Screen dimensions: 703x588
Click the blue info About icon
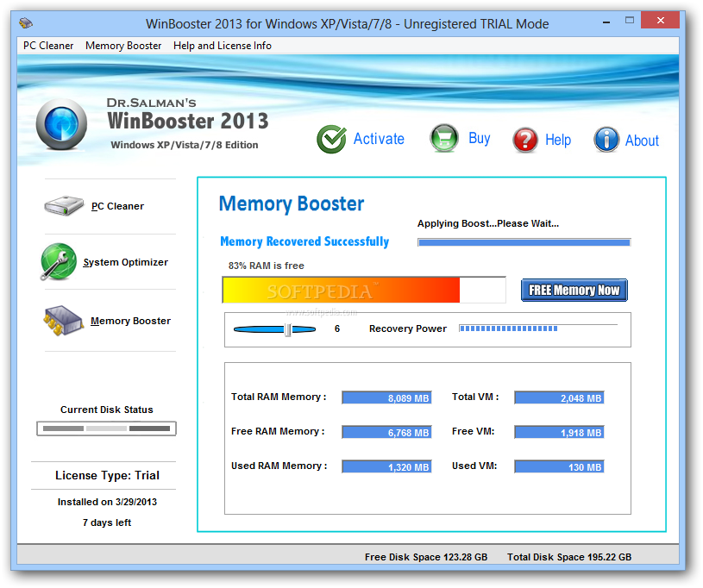[606, 140]
